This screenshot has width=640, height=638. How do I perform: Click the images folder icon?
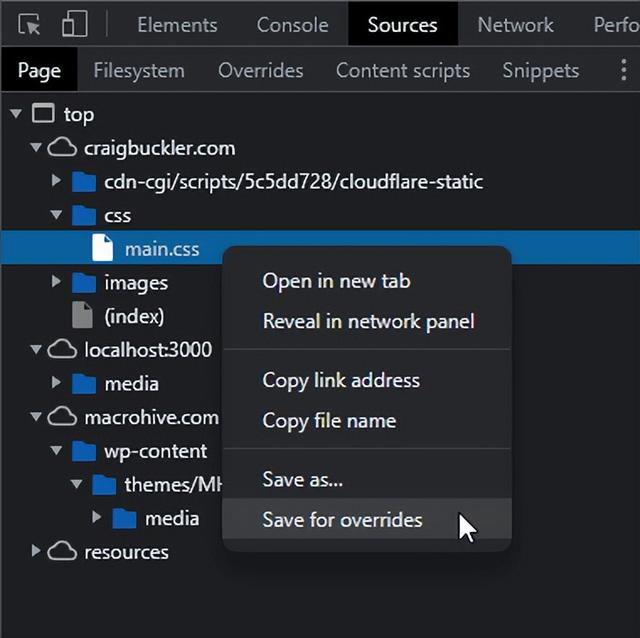(84, 282)
